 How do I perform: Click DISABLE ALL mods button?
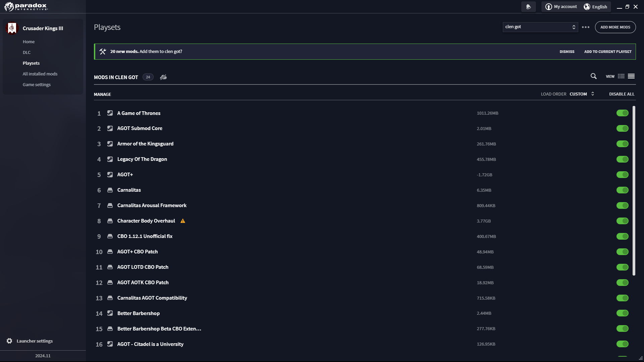click(x=622, y=94)
